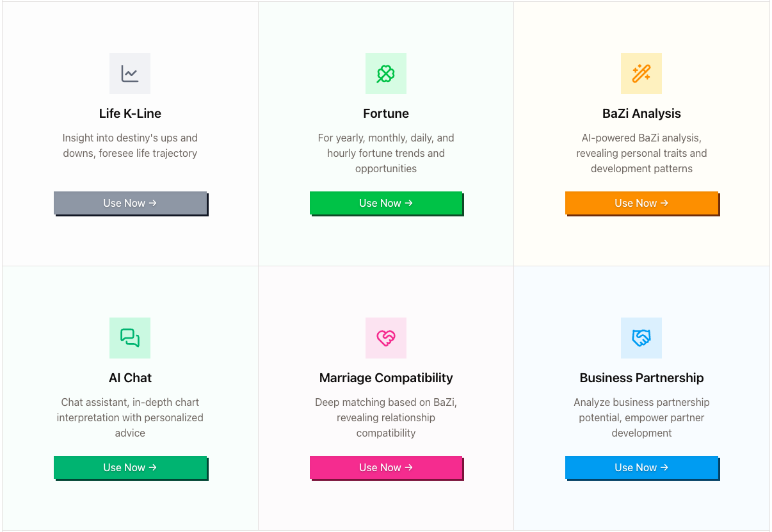Click the Marriage Compatibility title text

point(386,378)
